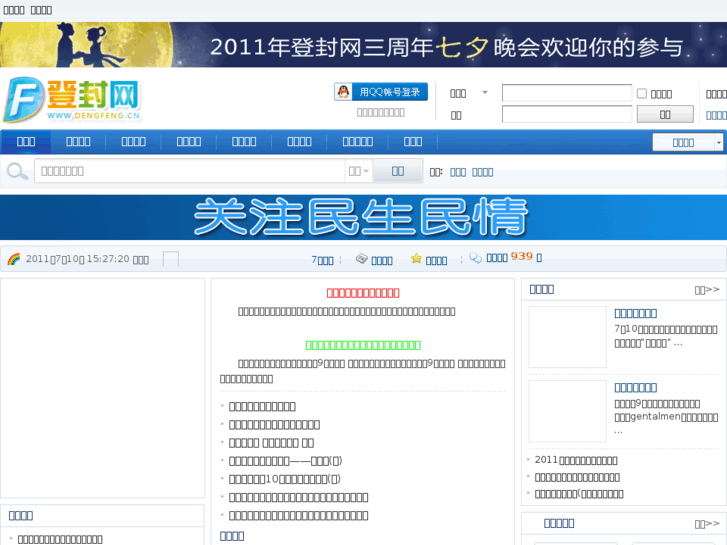This screenshot has width=727, height=545.
Task: Open the article summary containing "gentalmen"
Action: (x=666, y=416)
